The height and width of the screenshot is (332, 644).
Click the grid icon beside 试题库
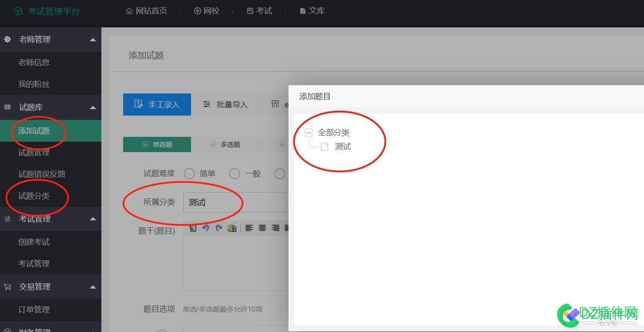point(7,107)
